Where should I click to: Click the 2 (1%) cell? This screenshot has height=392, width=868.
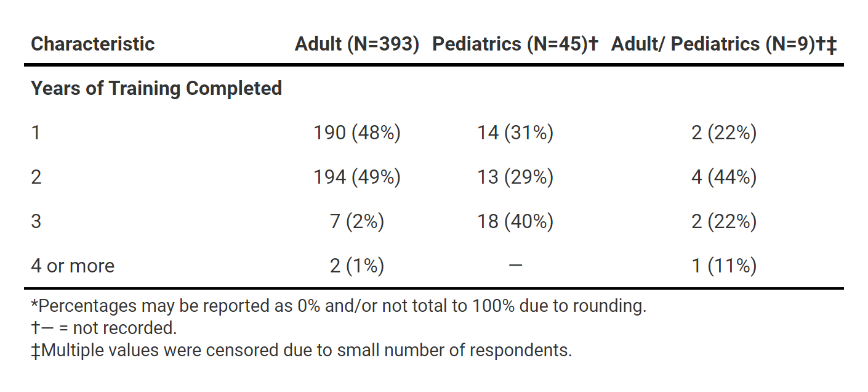coord(357,266)
